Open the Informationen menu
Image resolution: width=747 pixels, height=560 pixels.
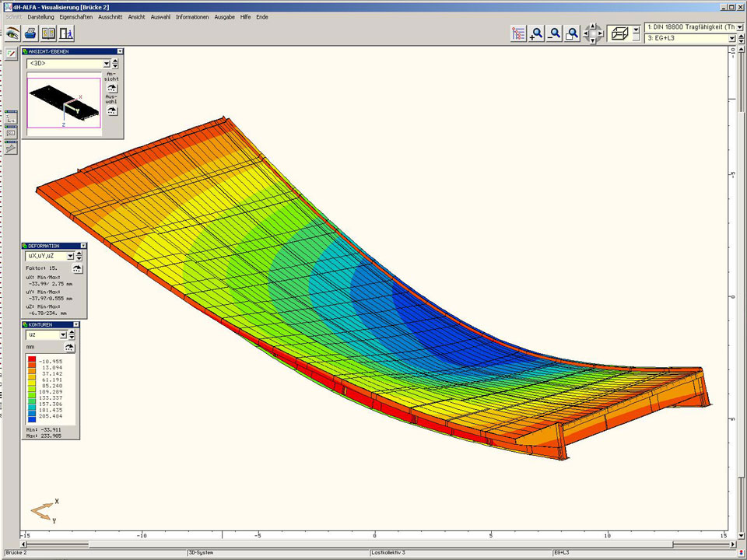pyautogui.click(x=191, y=16)
